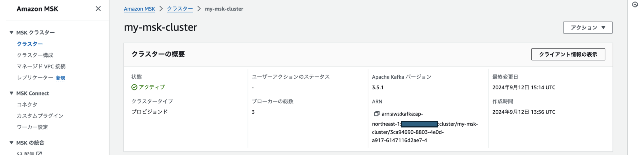Collapse the MSK クラスター section
Screen dimensions: 644x155
[12, 32]
